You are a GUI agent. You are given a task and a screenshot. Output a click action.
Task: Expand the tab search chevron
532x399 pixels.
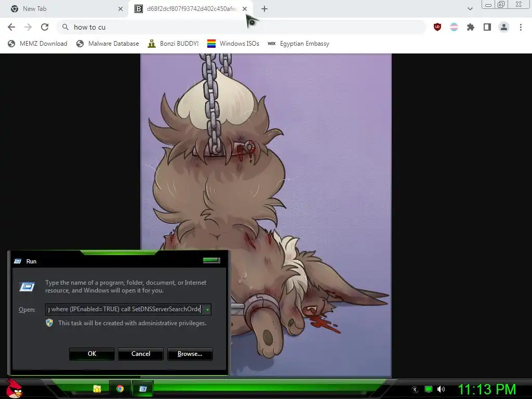470,9
